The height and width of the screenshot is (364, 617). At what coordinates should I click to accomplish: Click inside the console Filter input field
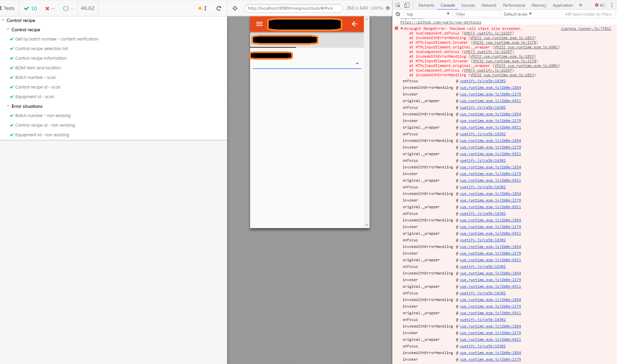coord(478,14)
